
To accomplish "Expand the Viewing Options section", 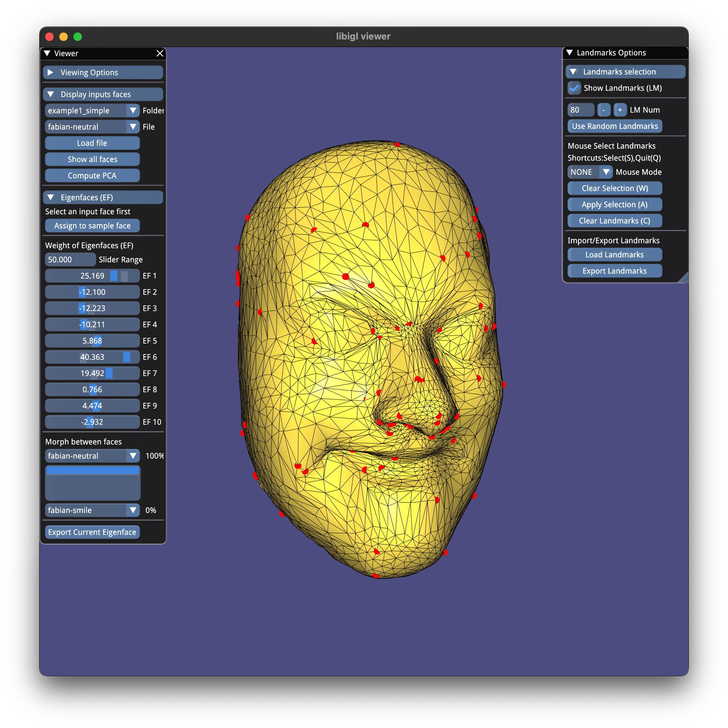I will pos(51,72).
